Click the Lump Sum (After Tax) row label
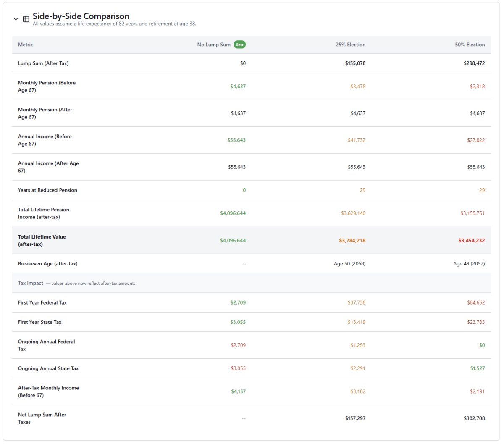The height and width of the screenshot is (444, 504). [x=43, y=63]
